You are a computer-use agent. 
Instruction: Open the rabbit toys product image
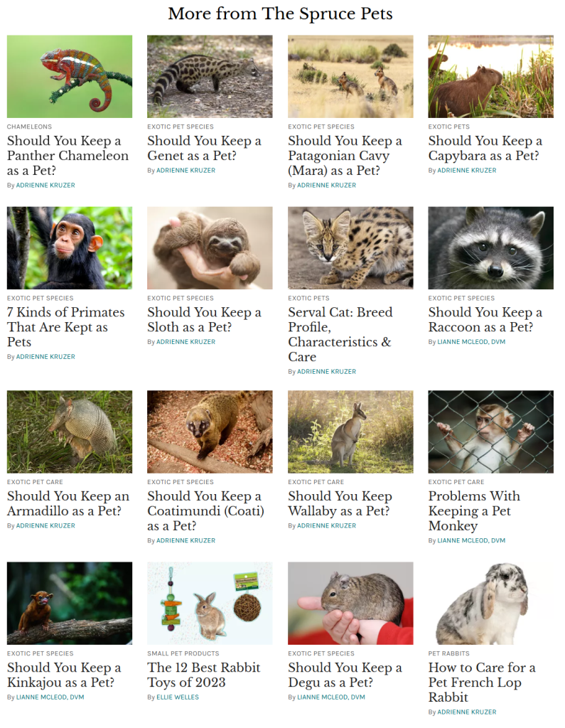[210, 603]
